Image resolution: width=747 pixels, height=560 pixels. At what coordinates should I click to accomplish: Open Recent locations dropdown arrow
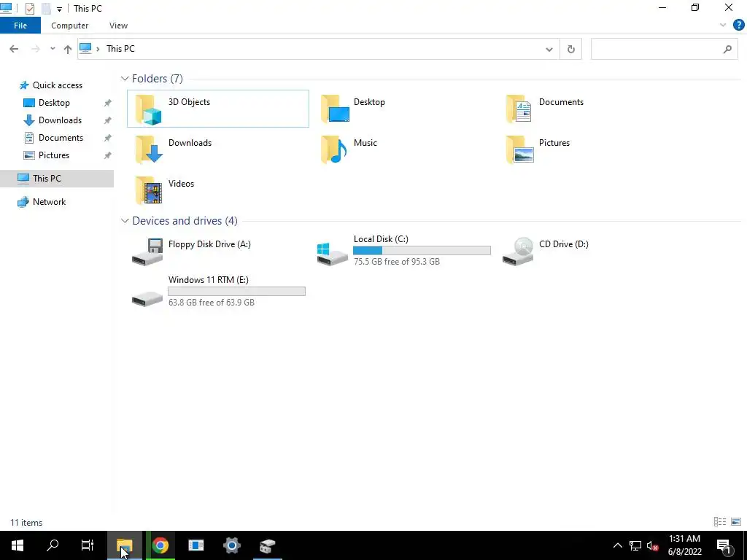[x=53, y=49]
